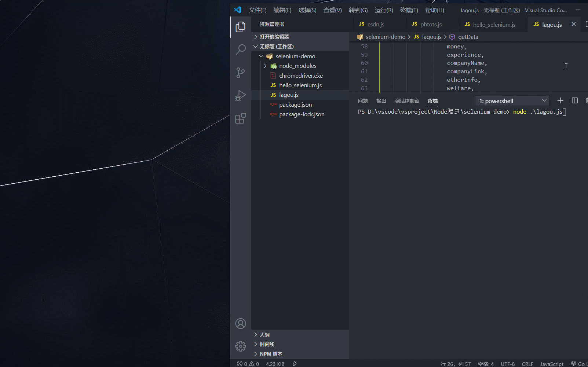
Task: Click CRLF line ending indicator
Action: pyautogui.click(x=527, y=364)
